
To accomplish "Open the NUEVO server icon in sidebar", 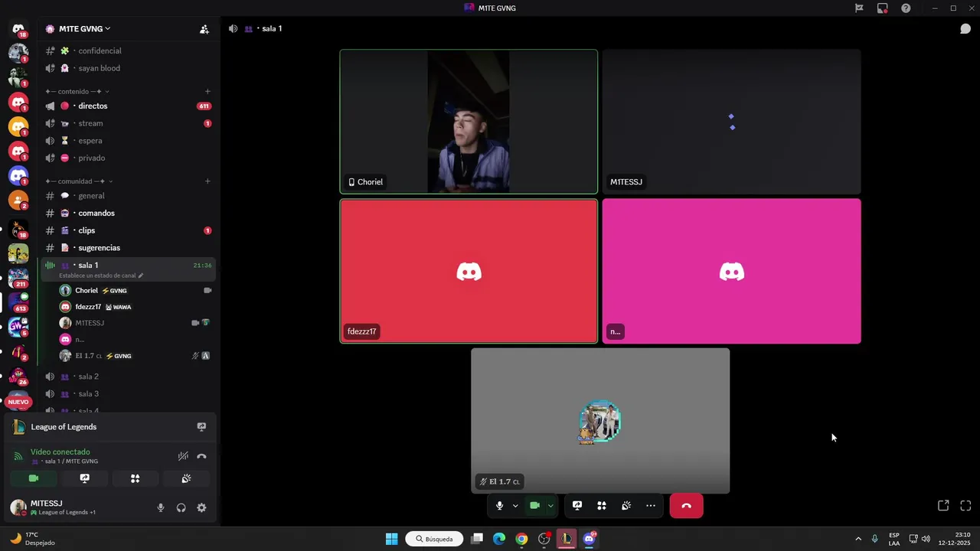I will point(18,400).
